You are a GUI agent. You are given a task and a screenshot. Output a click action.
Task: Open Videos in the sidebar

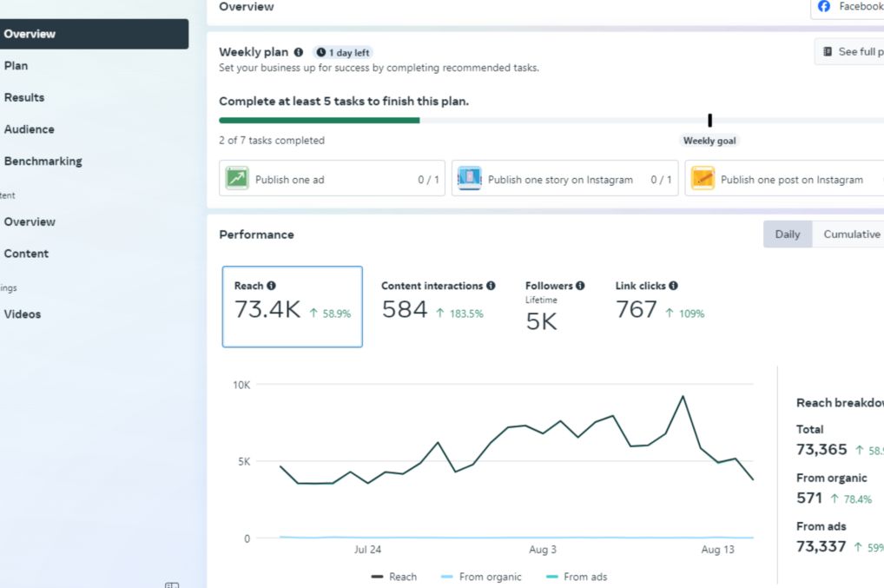pyautogui.click(x=23, y=314)
